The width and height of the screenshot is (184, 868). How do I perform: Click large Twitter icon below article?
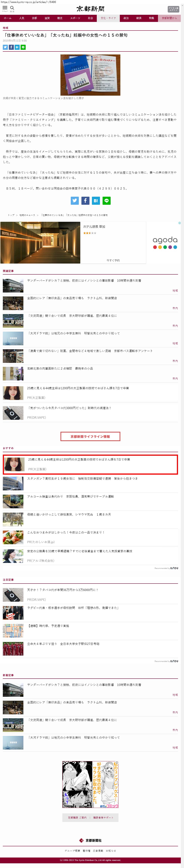[x=74, y=200]
